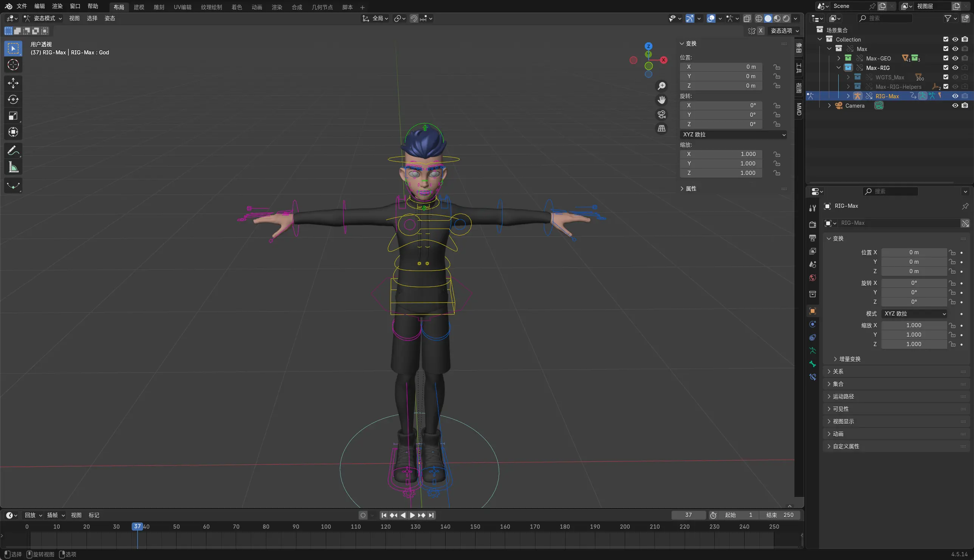The image size is (974, 560).
Task: Activate the 3D Cursor tool
Action: 13,65
